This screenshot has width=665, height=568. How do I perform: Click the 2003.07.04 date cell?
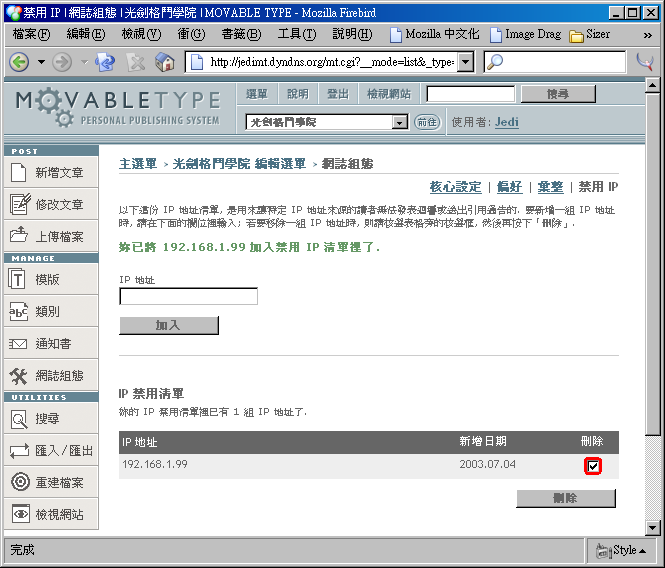pos(488,464)
